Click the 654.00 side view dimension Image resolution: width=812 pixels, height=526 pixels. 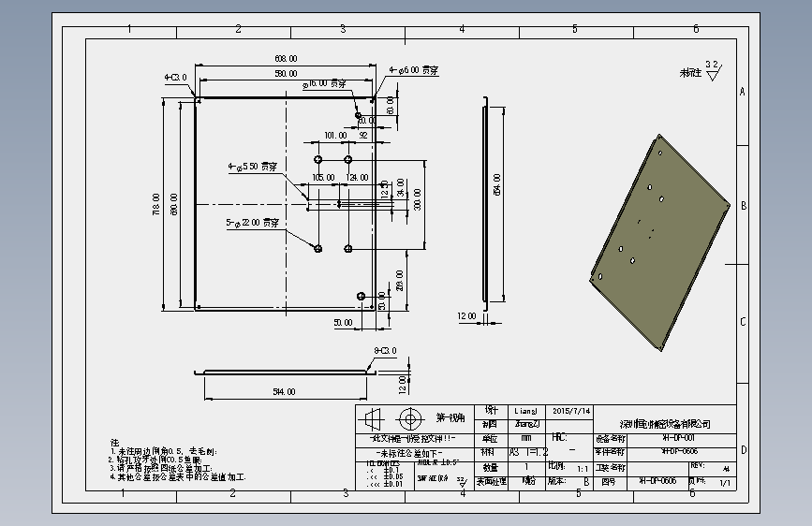(497, 184)
